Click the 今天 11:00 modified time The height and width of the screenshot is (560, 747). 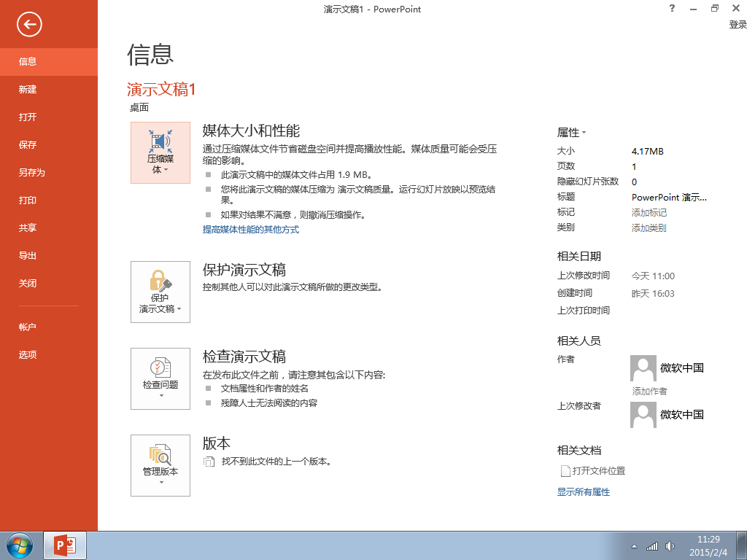click(653, 276)
